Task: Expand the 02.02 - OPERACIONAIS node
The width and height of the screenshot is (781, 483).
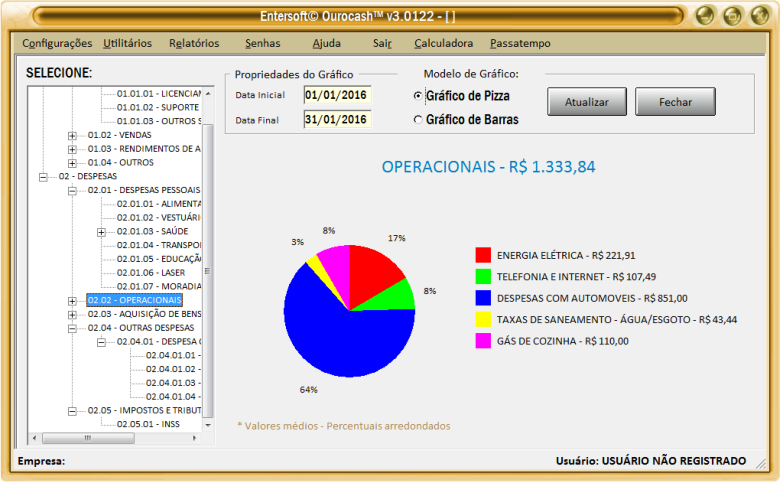Action: pyautogui.click(x=72, y=301)
